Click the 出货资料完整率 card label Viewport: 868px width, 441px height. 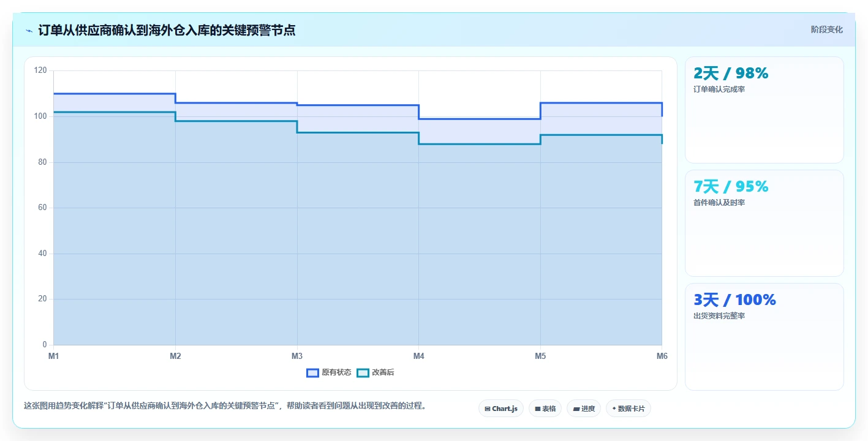pyautogui.click(x=719, y=316)
